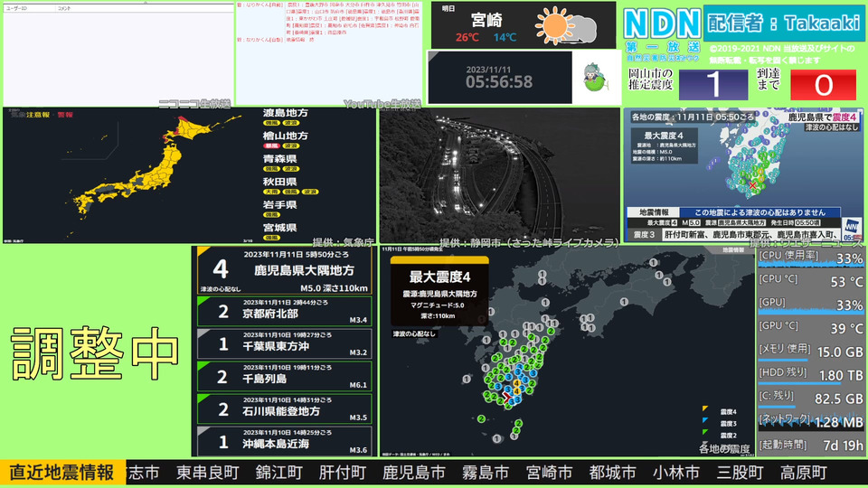Click the green 震度2 legend marker
This screenshot has height=488, width=868.
(705, 432)
